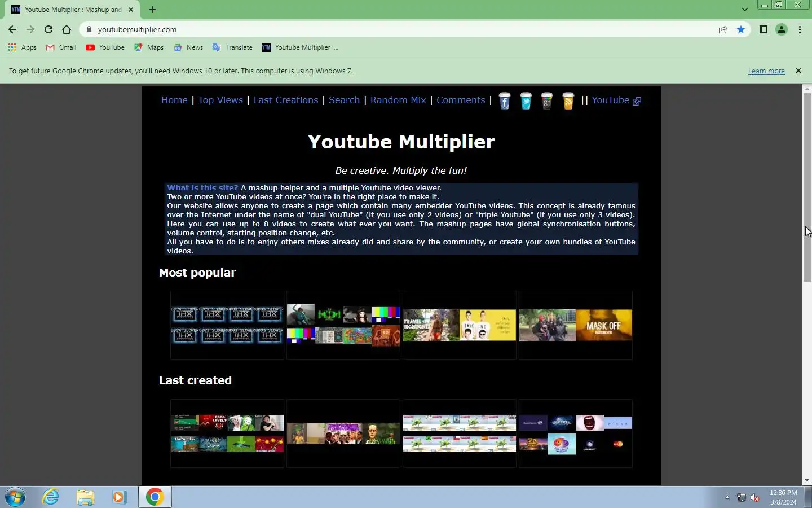Click the address bar URL field
This screenshot has width=812, height=508.
(400, 29)
